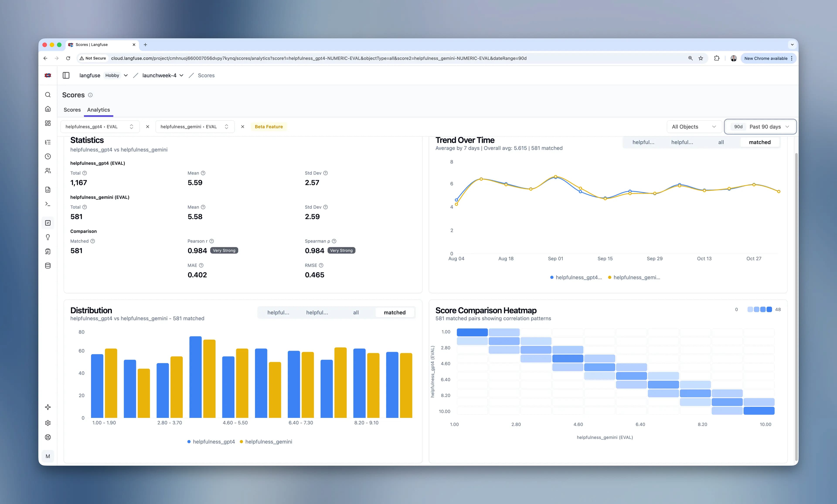The width and height of the screenshot is (837, 504).
Task: Click the Beta Feature badge
Action: click(269, 126)
